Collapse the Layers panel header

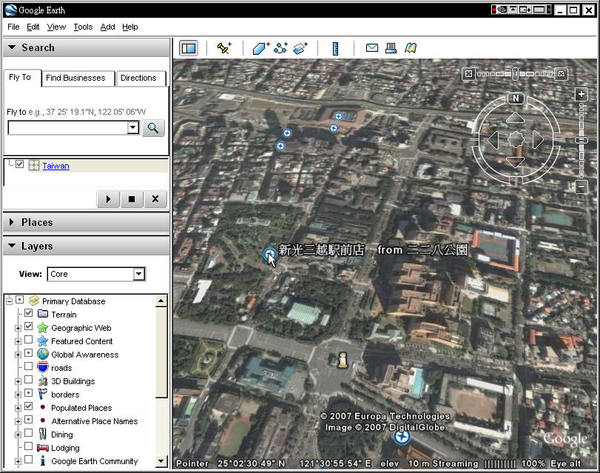point(86,246)
